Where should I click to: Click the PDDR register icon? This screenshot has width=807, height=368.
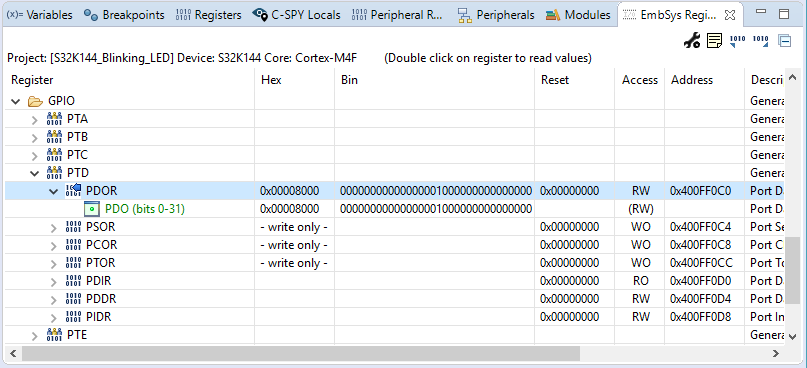74,299
